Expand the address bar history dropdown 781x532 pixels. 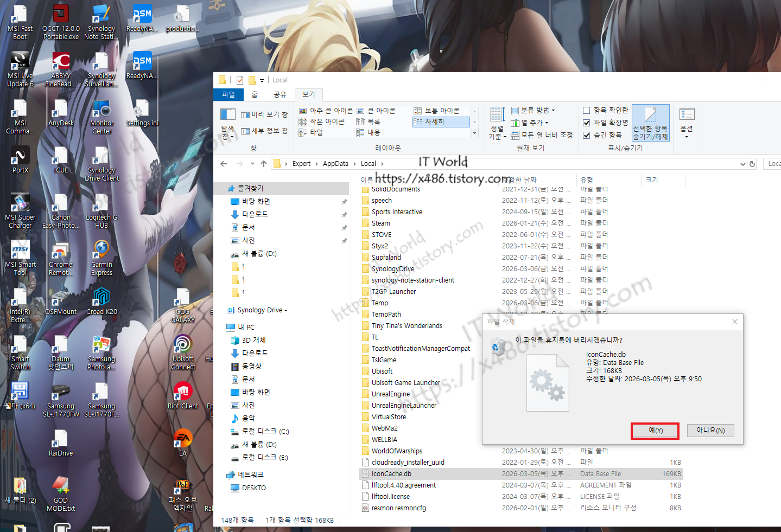coord(743,164)
